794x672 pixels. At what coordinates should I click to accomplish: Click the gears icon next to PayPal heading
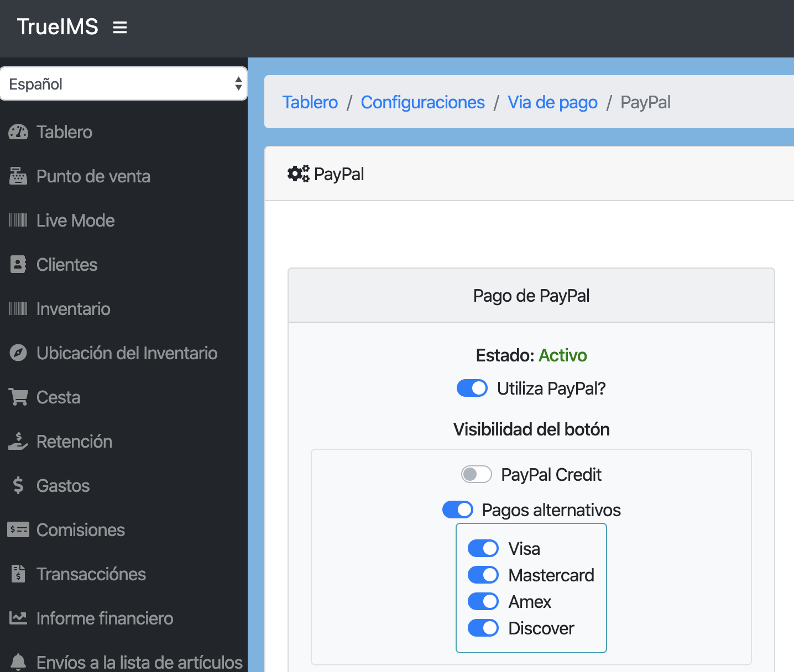pos(299,174)
